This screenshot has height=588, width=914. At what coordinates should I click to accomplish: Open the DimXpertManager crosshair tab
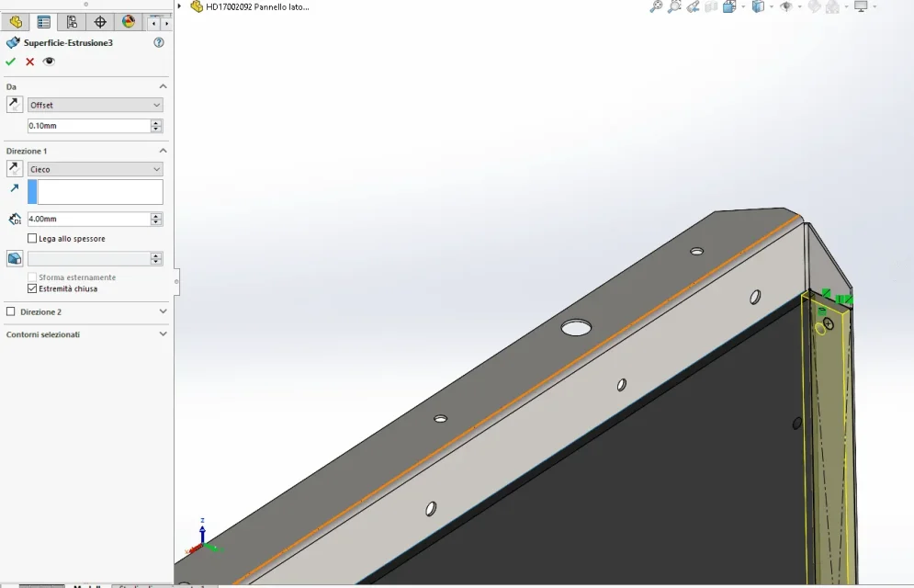(x=100, y=22)
